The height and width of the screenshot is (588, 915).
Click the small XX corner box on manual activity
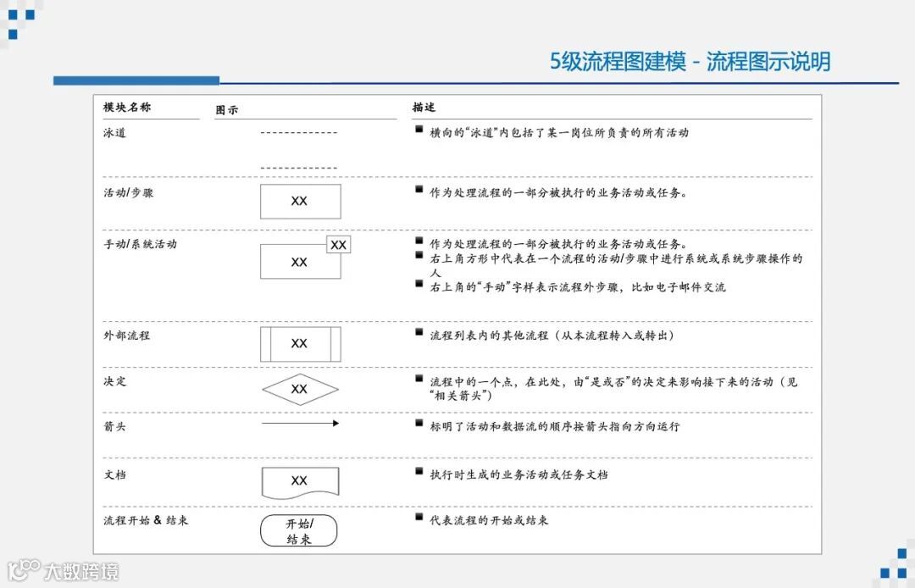pyautogui.click(x=338, y=244)
